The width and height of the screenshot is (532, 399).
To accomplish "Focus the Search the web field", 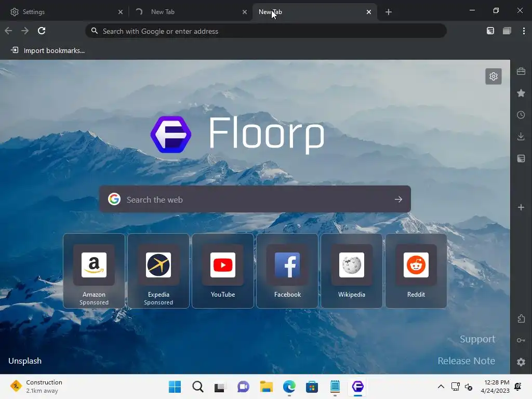I will pyautogui.click(x=255, y=199).
